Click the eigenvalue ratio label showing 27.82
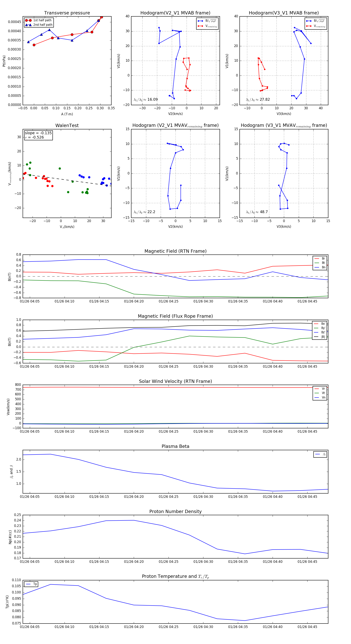The height and width of the screenshot is (644, 351). (x=258, y=100)
